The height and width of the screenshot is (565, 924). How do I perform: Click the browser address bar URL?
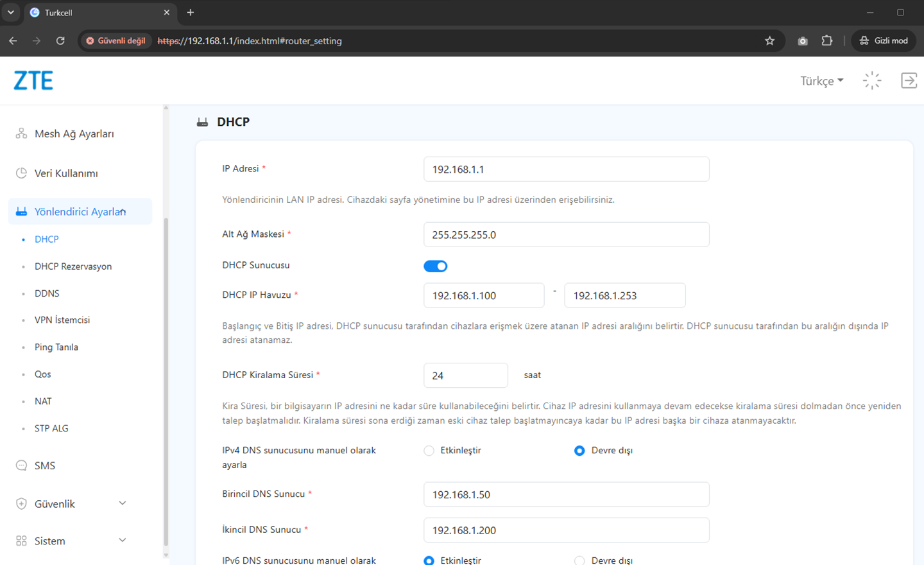point(250,40)
